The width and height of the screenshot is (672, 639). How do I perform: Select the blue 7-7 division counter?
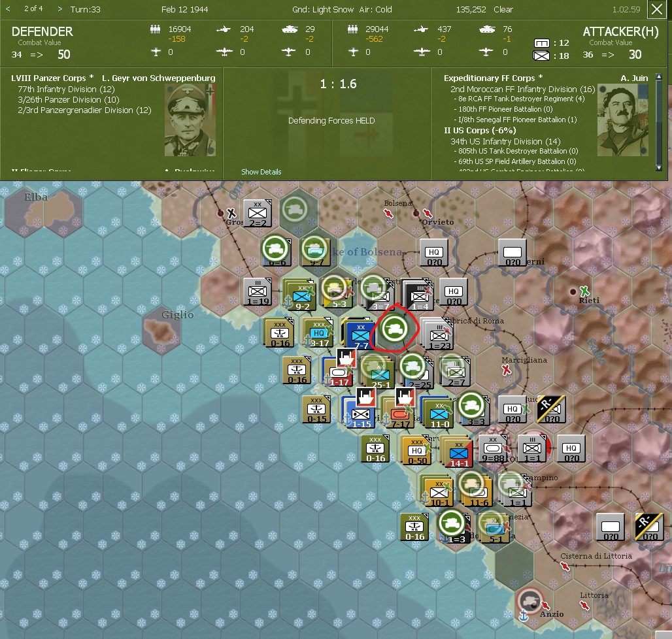pyautogui.click(x=360, y=335)
